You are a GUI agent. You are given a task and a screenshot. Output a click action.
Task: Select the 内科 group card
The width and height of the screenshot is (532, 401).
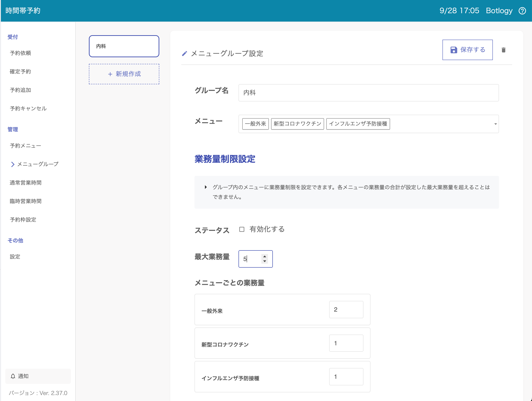point(124,46)
